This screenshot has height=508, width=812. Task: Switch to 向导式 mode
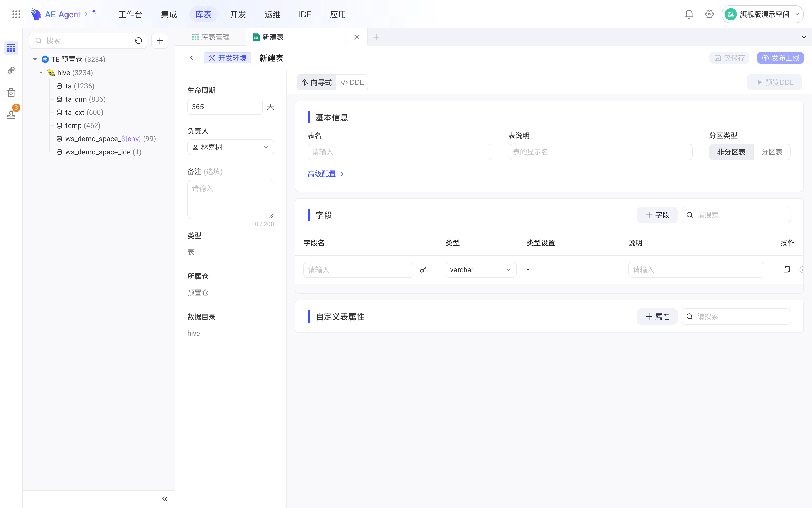[x=317, y=82]
